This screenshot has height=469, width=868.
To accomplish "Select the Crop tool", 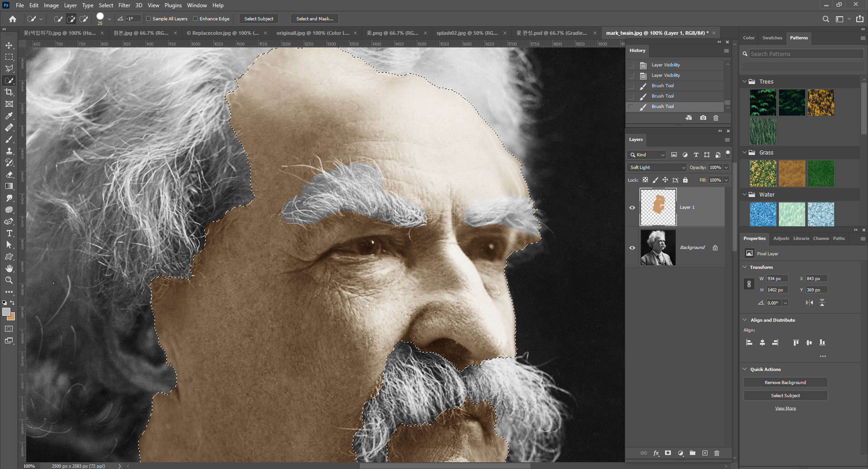I will [x=9, y=92].
